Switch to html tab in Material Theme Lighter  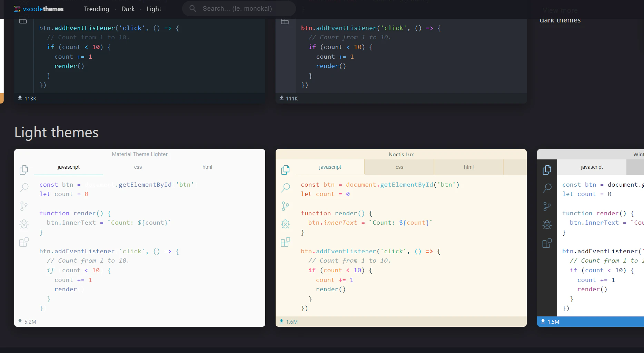point(207,167)
